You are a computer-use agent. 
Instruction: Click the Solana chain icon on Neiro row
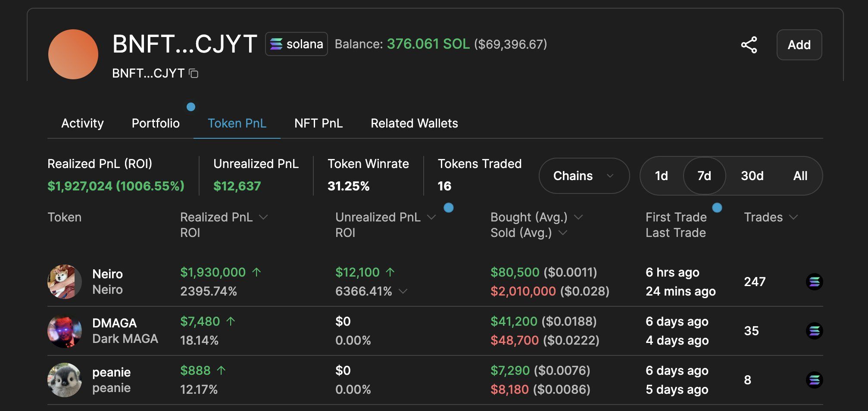pyautogui.click(x=814, y=282)
